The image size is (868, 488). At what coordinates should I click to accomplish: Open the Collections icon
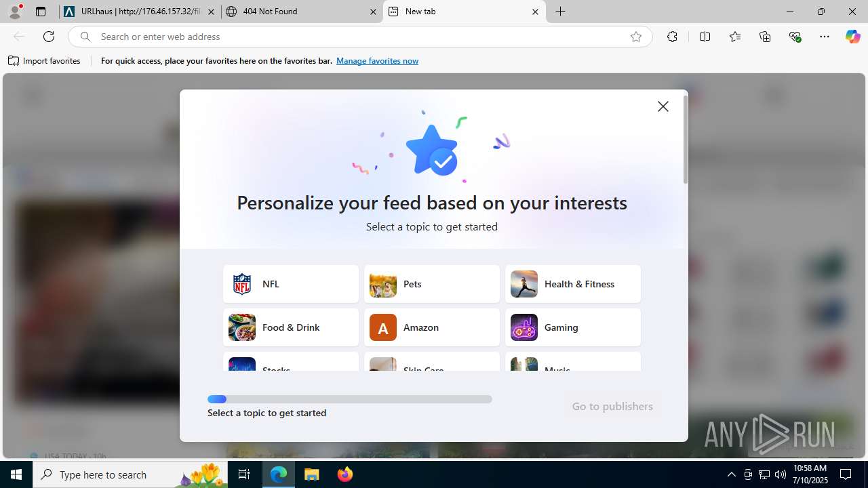[x=765, y=37]
